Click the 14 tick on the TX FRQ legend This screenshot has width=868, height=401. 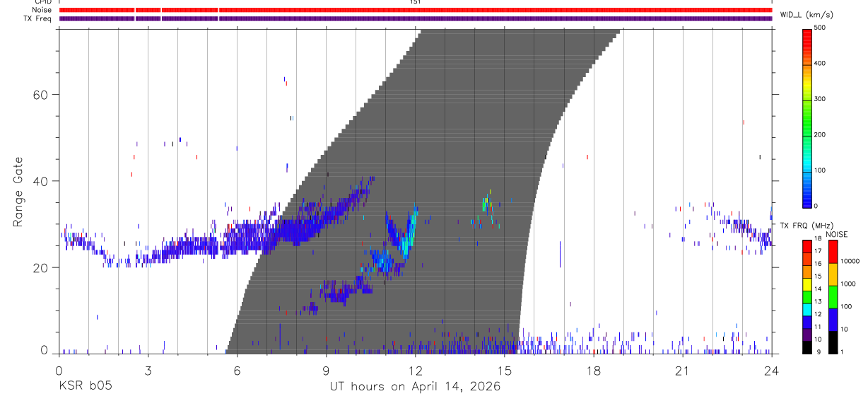tap(818, 289)
